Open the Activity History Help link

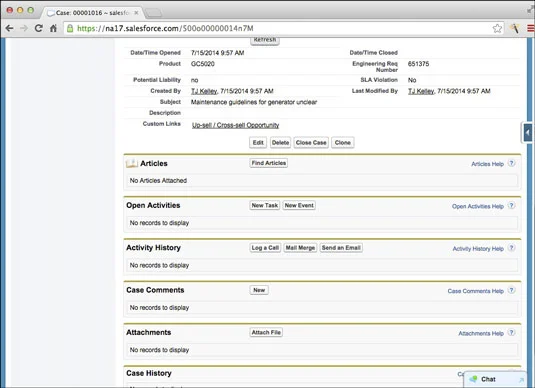pos(478,249)
